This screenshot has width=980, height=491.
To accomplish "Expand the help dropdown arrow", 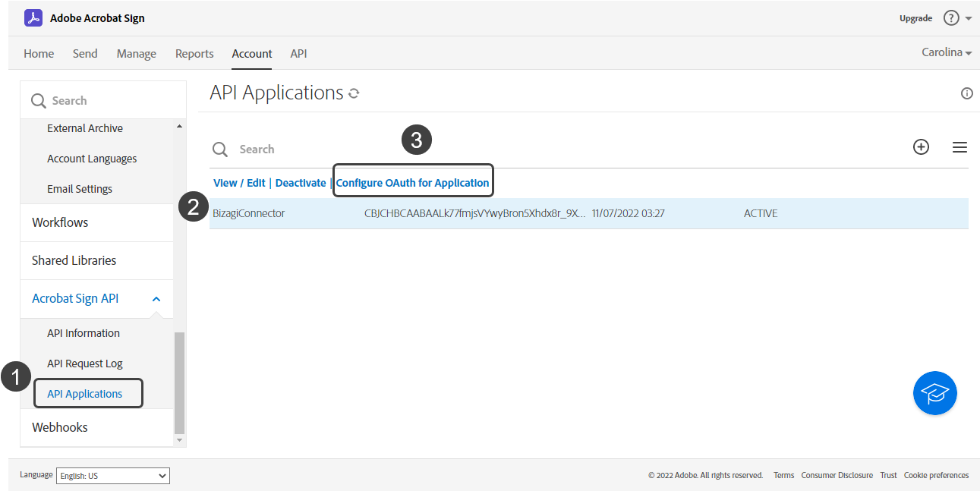I will pos(969,18).
